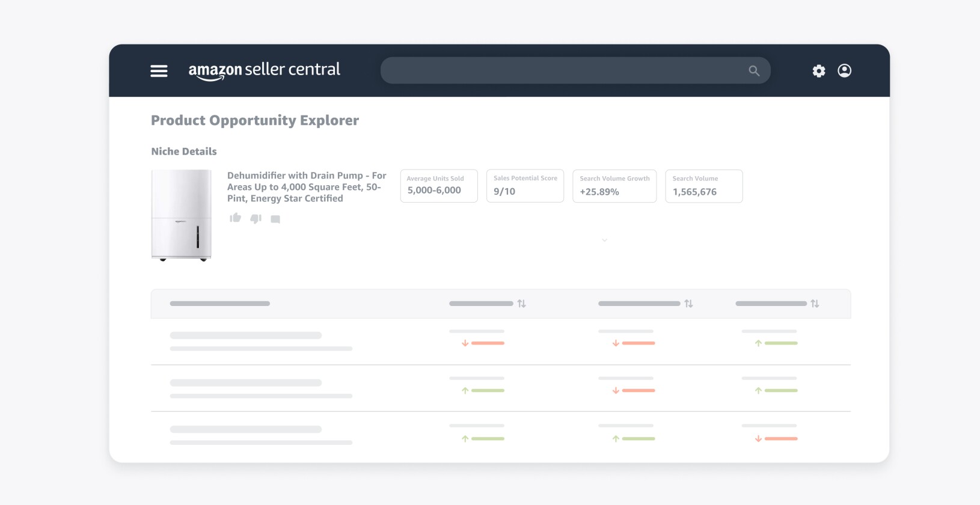Give thumbs down to the dehumidifier niche
980x505 pixels.
coord(256,219)
